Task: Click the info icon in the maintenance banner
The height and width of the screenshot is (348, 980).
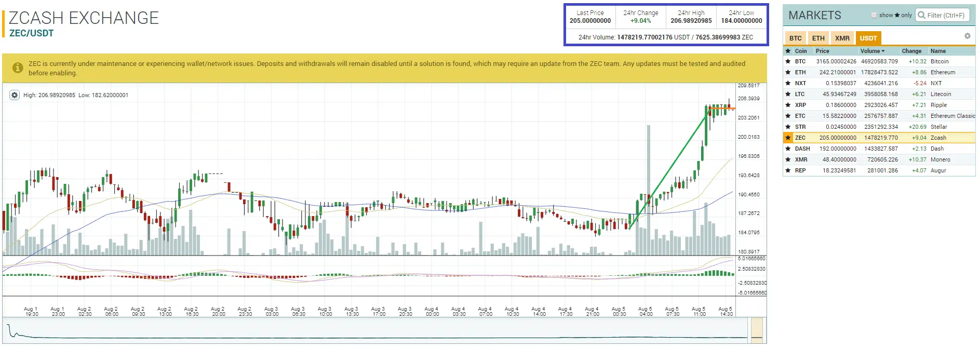Action: point(18,68)
